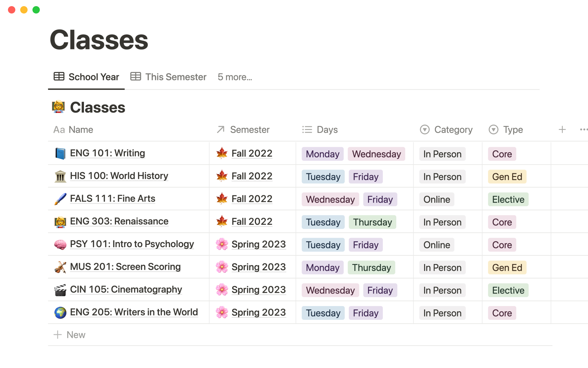Expand the Days column header options
Screen dimensions: 588x368
(x=320, y=130)
